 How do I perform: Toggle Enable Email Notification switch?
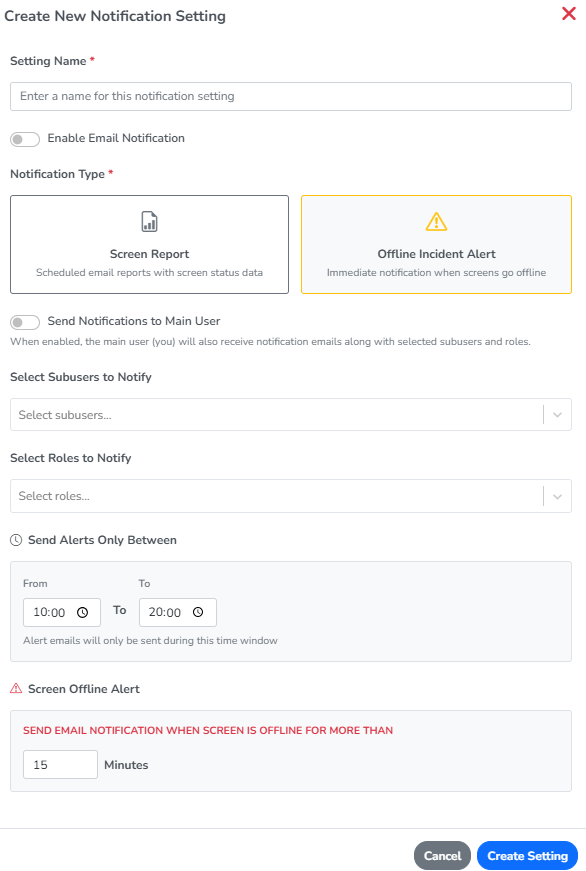point(25,139)
